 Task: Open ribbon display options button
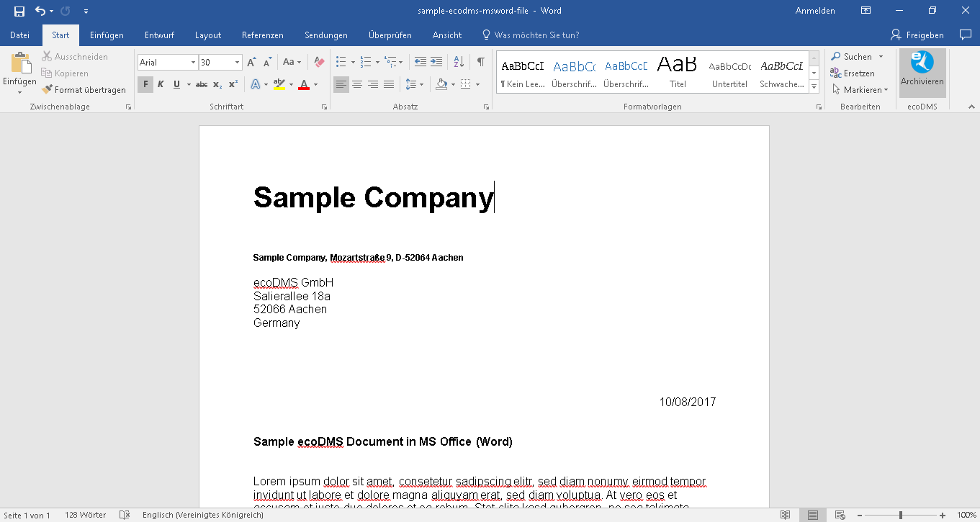(866, 11)
